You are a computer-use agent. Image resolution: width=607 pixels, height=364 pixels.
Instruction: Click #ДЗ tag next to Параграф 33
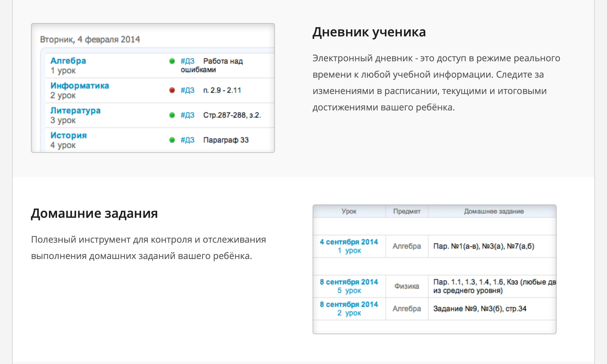[188, 140]
